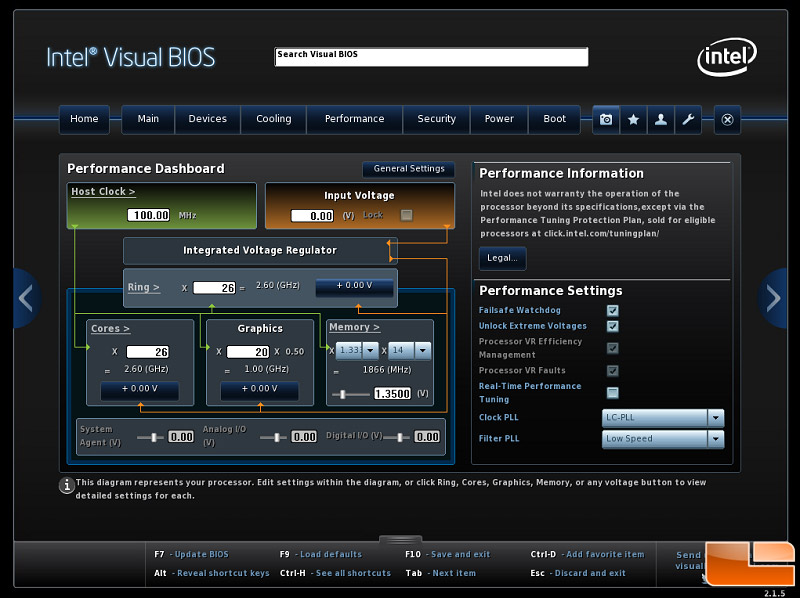Click the Cores + 0.00 V button

[x=140, y=389]
